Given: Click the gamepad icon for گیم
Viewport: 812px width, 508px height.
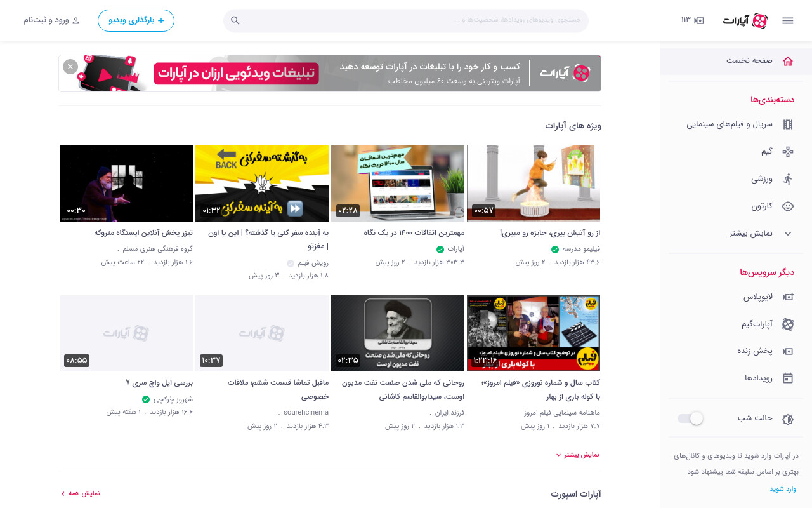Looking at the screenshot, I should pos(788,152).
